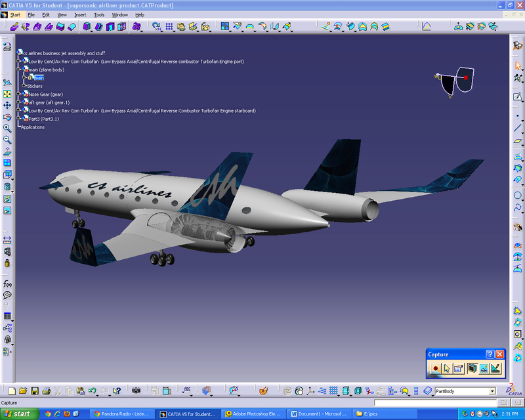The height and width of the screenshot is (420, 525).
Task: Click the Help button on the Capture dialog
Action: 490,354
